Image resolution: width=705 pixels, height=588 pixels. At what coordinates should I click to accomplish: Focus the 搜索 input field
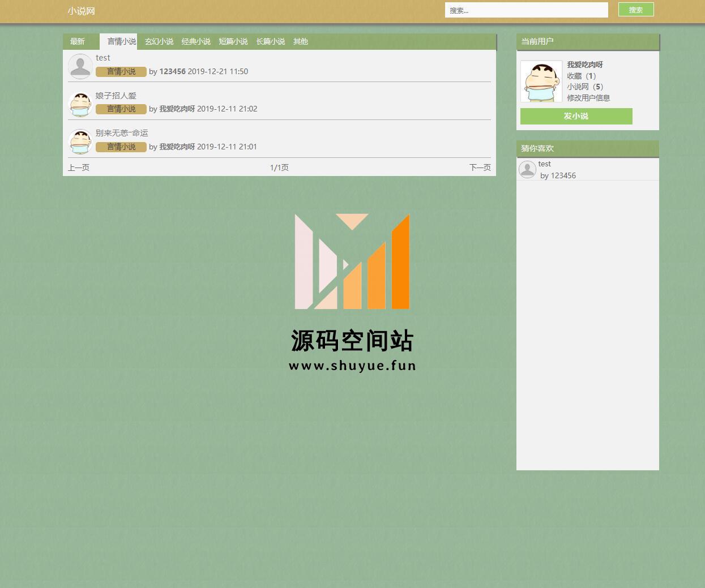526,10
